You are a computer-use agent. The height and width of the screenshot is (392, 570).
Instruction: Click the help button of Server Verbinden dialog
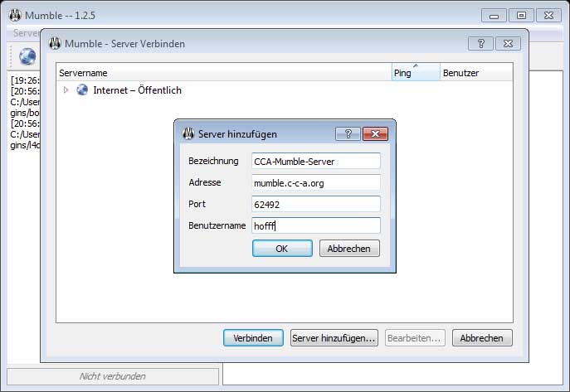(x=480, y=44)
